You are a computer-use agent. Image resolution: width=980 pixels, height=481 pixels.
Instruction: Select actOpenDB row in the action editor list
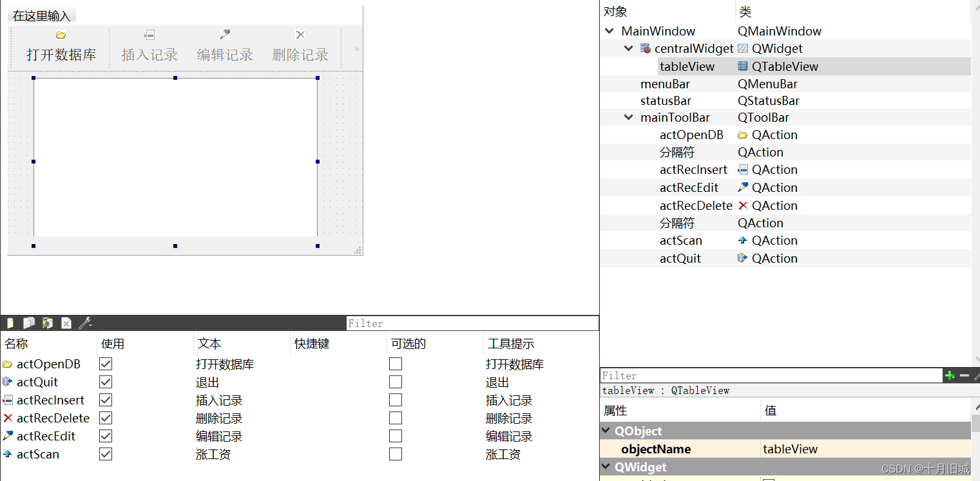tap(300, 364)
